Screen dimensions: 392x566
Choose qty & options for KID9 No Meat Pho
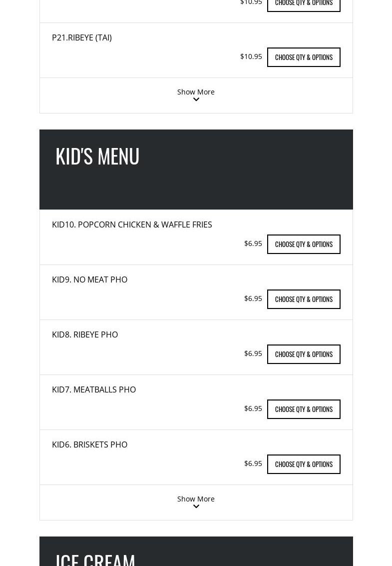click(304, 299)
